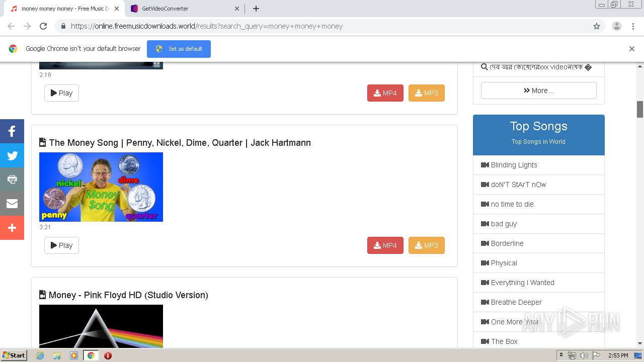
Task: Open Bengali recent search entry
Action: pyautogui.click(x=536, y=67)
